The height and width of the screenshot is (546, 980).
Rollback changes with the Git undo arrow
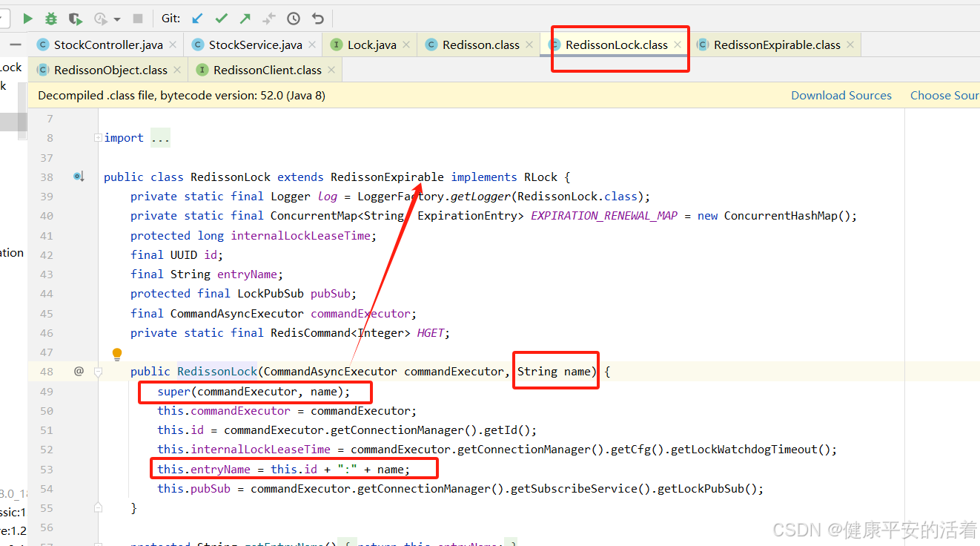pos(318,19)
